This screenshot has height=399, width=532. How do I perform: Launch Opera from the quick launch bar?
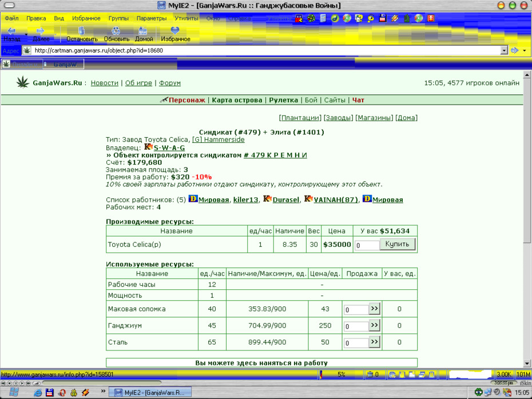[62, 393]
